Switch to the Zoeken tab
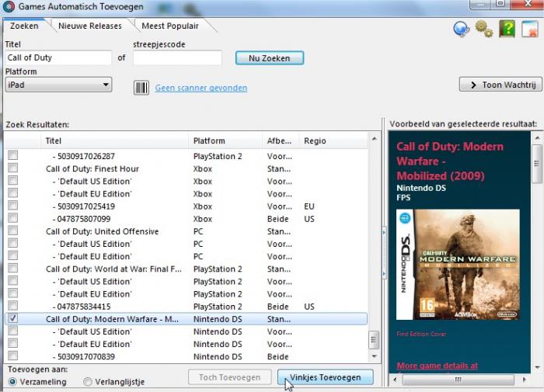 [x=24, y=26]
